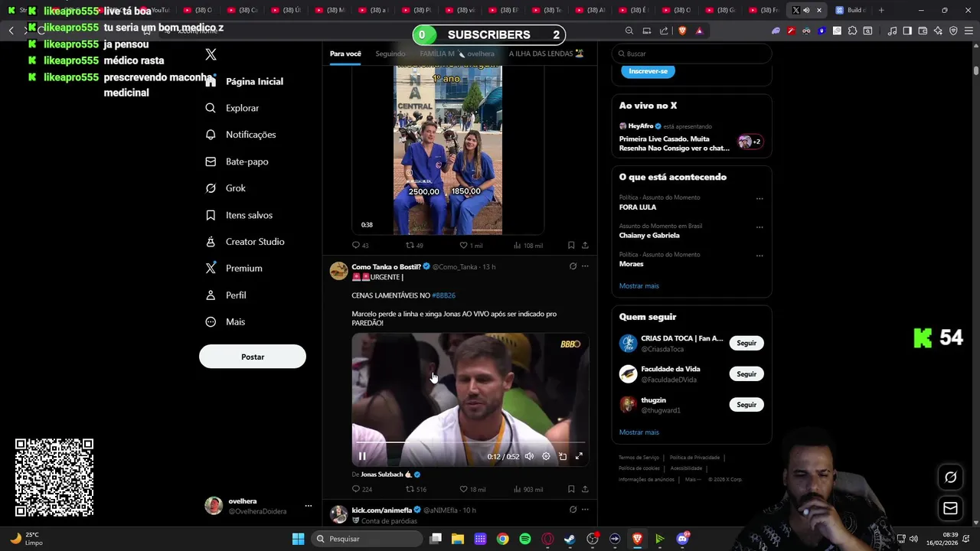
Task: Click the Buscar search field
Action: coord(691,54)
